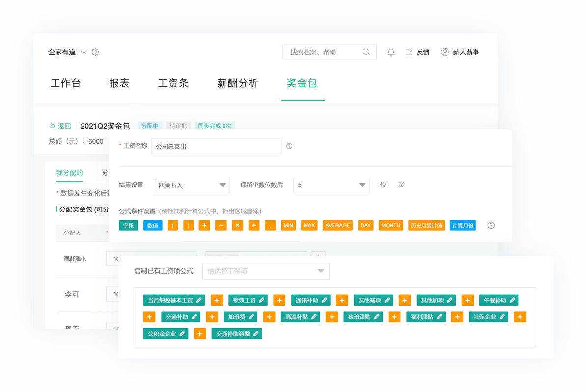This screenshot has height=392, width=587.
Task: Click the 返回 back link
Action: pyautogui.click(x=60, y=126)
